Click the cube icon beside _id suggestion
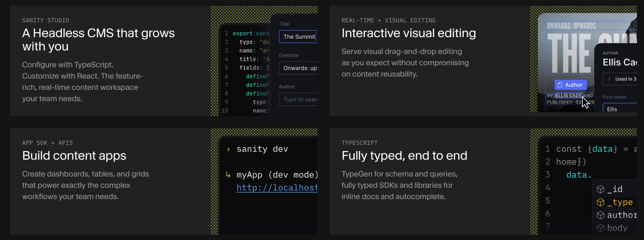 (x=600, y=189)
